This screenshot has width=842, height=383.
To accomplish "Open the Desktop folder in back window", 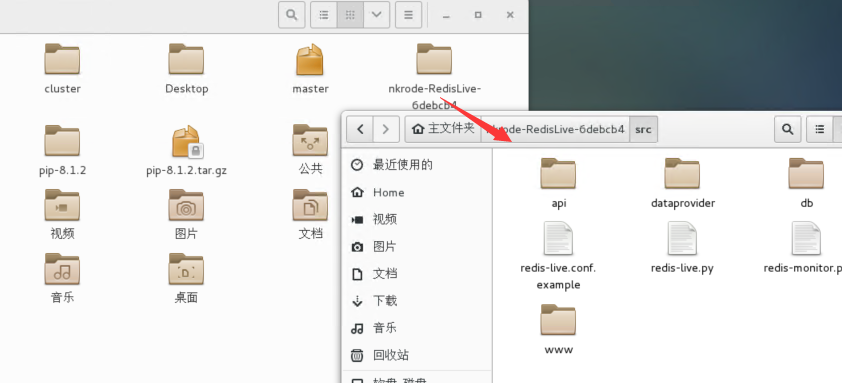I will point(186,59).
